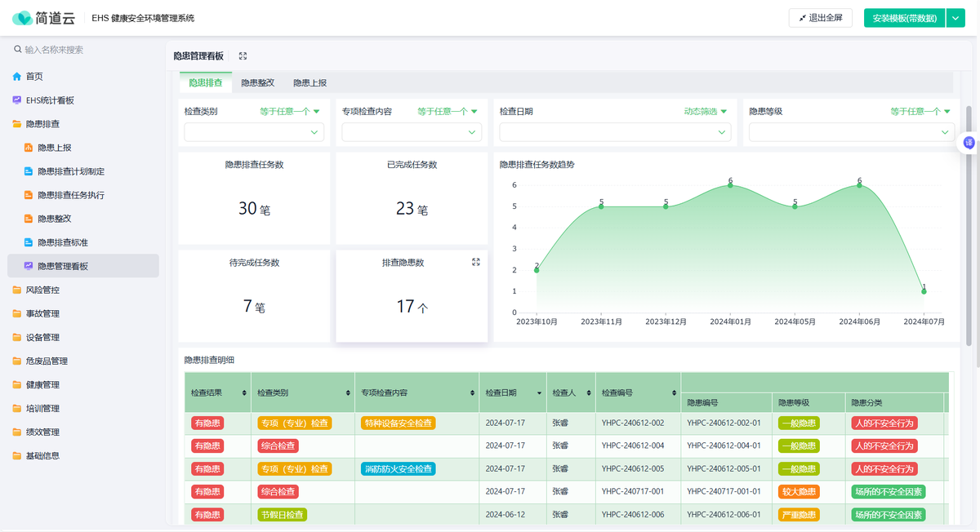This screenshot has width=980, height=532.
Task: Click the 简道云 logo icon
Action: point(21,18)
